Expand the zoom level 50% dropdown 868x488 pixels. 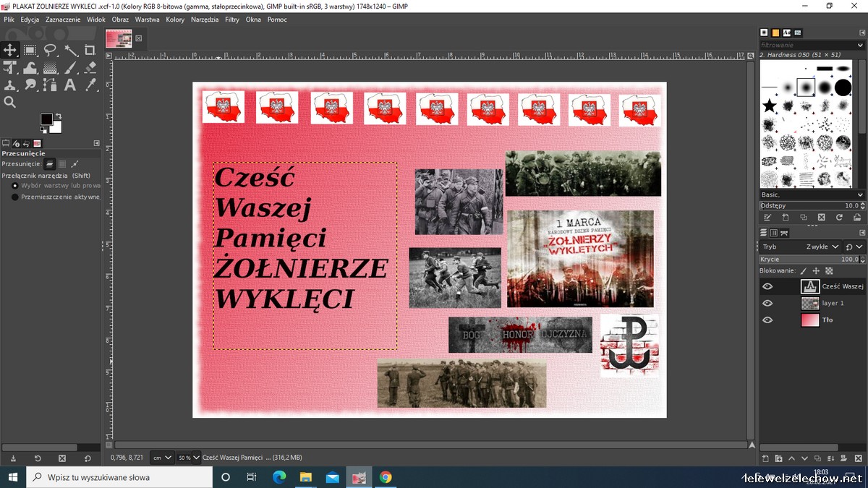(188, 458)
